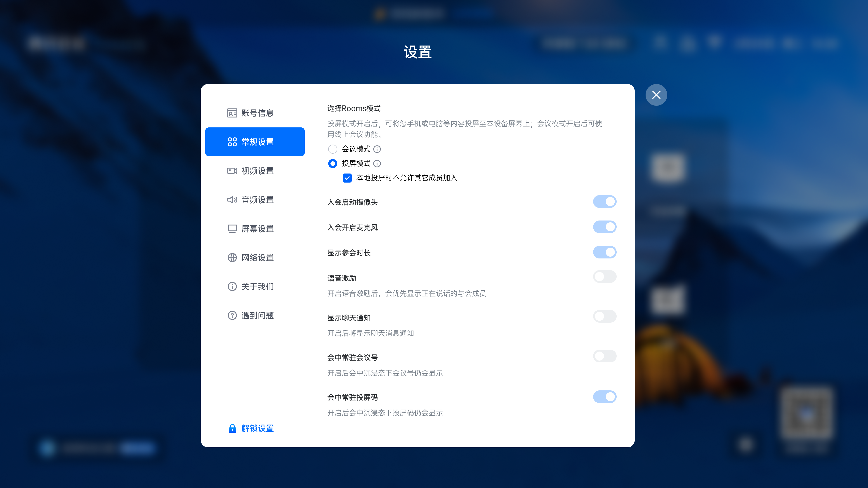Click the account info card icon
Image resolution: width=868 pixels, height=488 pixels.
coord(232,113)
